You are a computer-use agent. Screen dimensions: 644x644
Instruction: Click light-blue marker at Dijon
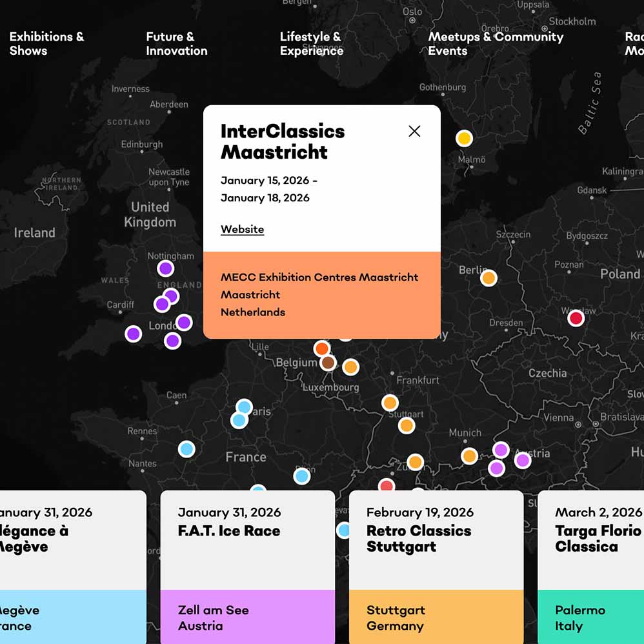pos(302,476)
